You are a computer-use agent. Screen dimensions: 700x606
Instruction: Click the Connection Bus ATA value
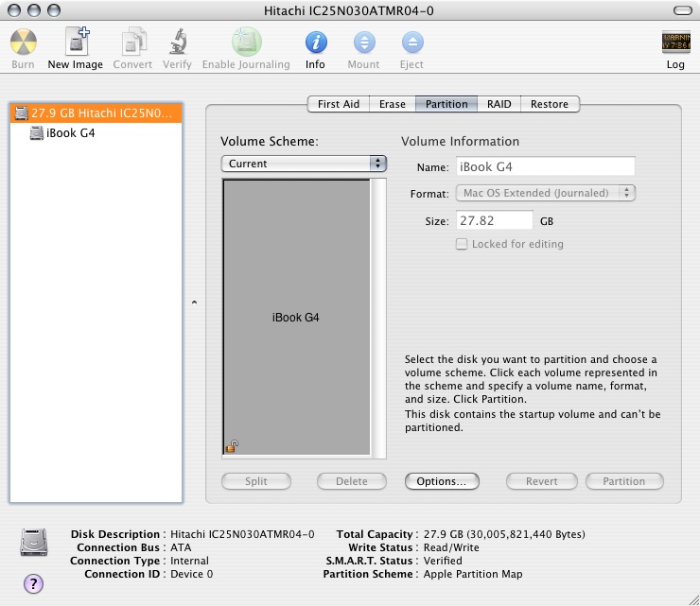point(181,547)
